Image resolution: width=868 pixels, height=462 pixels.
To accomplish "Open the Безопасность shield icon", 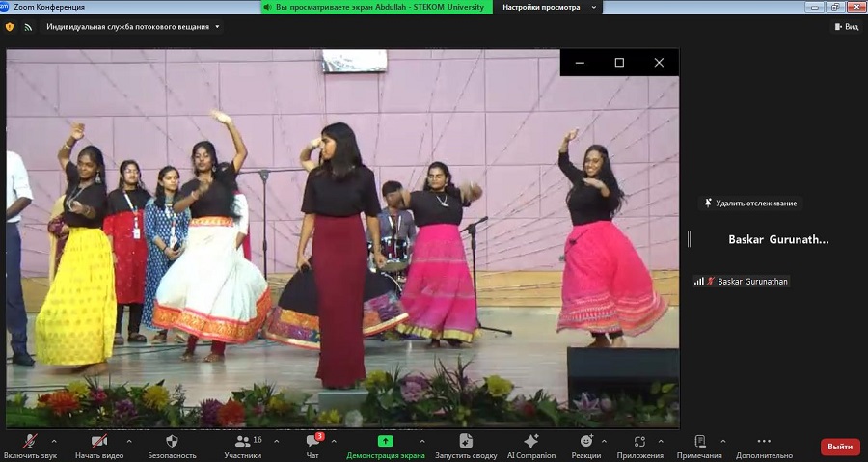I will tap(172, 441).
